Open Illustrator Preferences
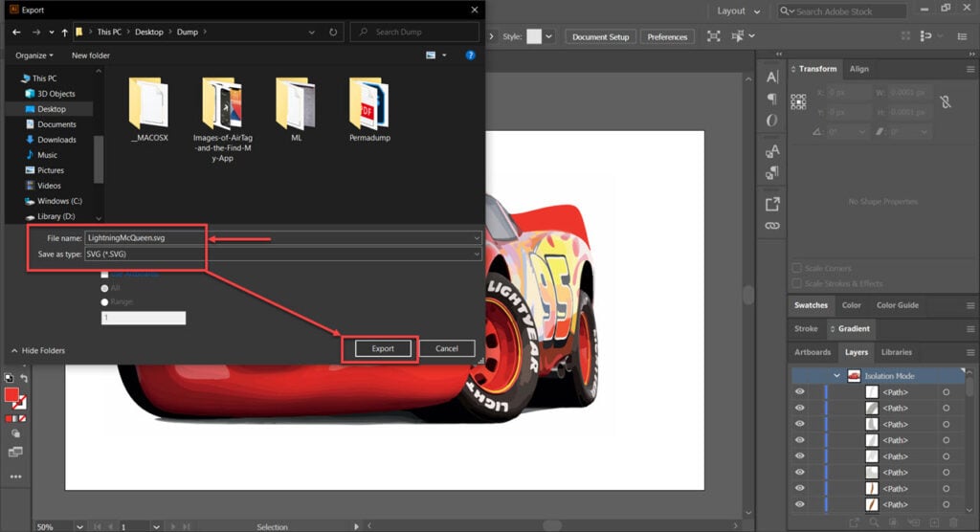 [x=667, y=37]
